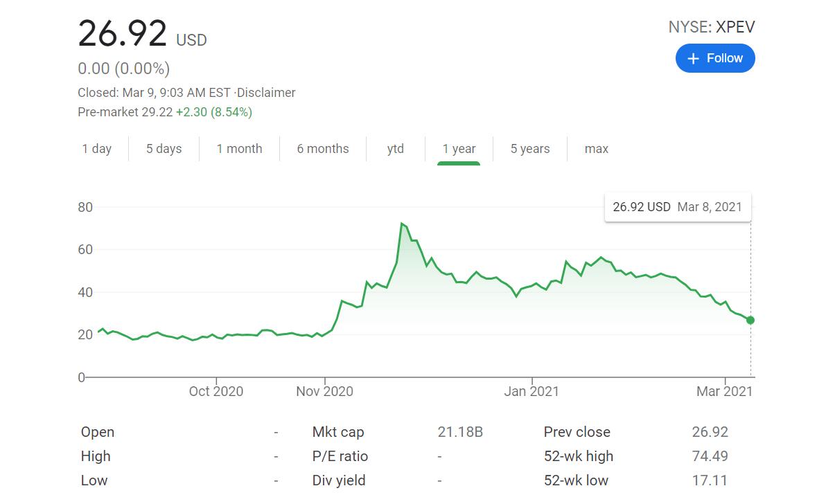Image resolution: width=817 pixels, height=504 pixels.
Task: Show the "max" chart range
Action: [596, 148]
